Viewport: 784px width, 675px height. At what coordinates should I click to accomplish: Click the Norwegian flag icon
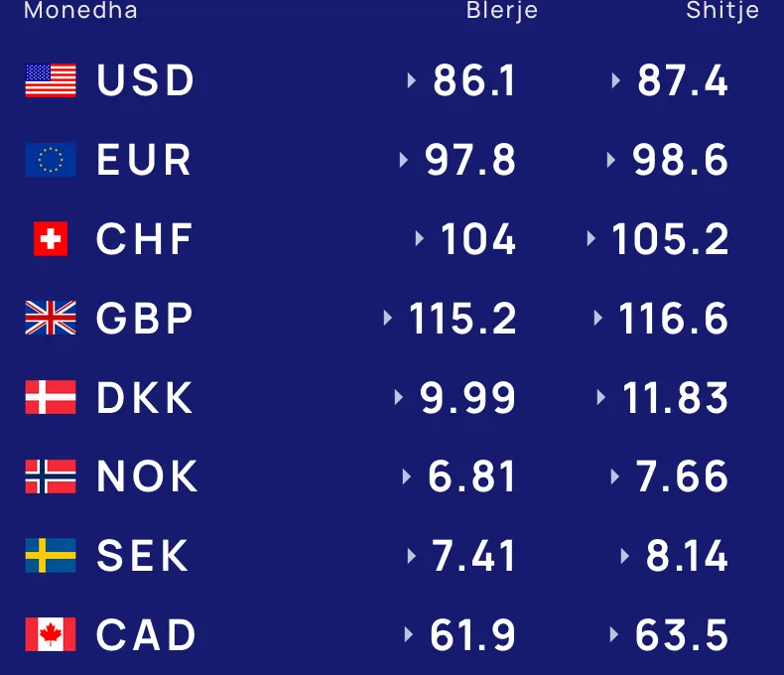click(51, 476)
